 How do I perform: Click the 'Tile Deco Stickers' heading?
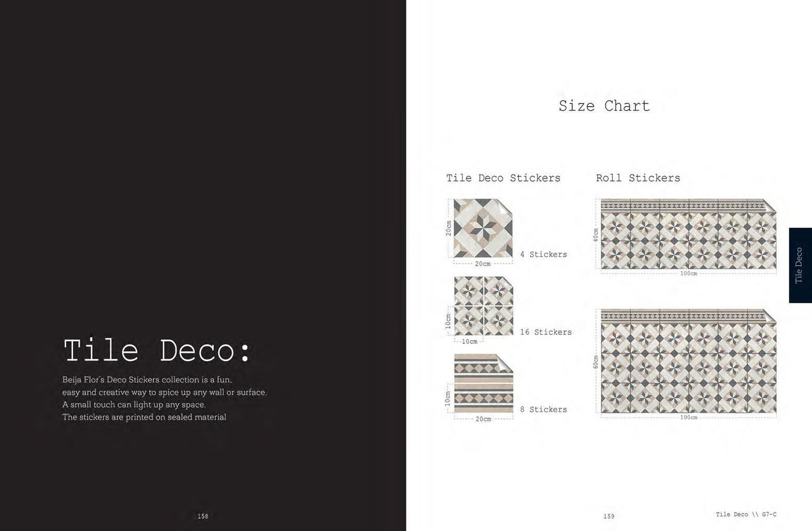[x=503, y=178]
